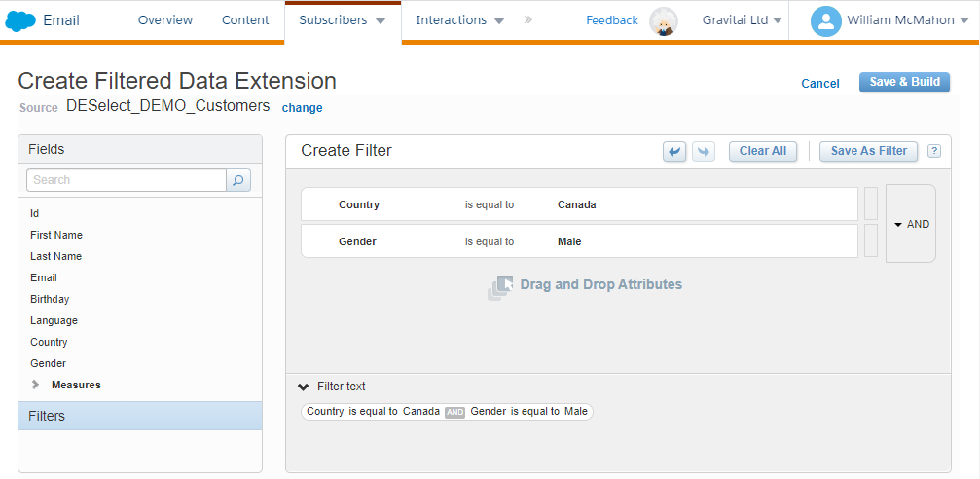The width and height of the screenshot is (980, 479).
Task: Click the undo arrow button
Action: [674, 151]
